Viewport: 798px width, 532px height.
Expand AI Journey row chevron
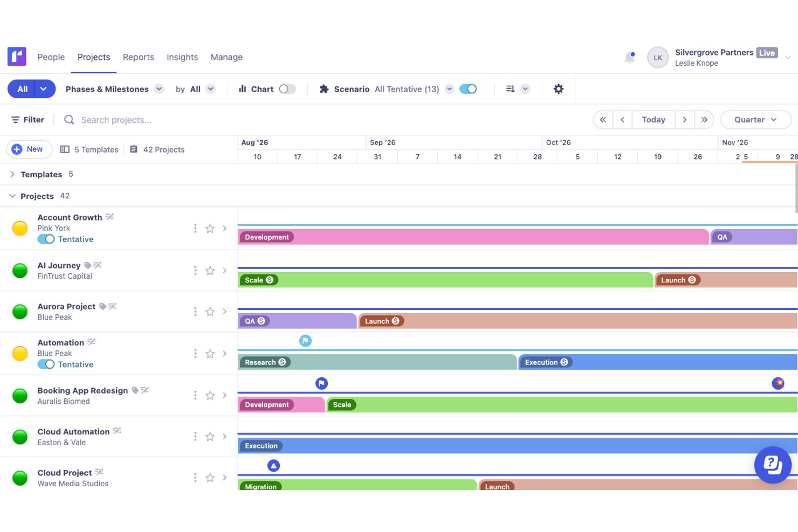click(x=225, y=271)
